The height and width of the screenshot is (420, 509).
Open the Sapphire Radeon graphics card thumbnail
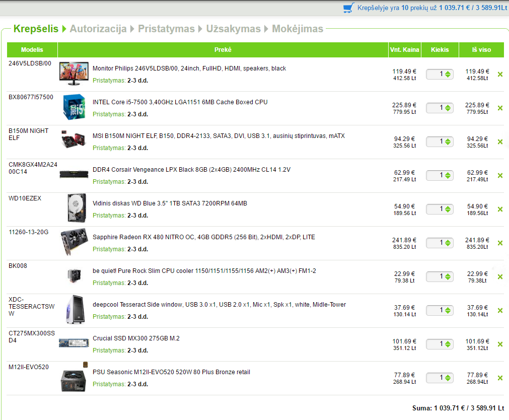pos(74,241)
